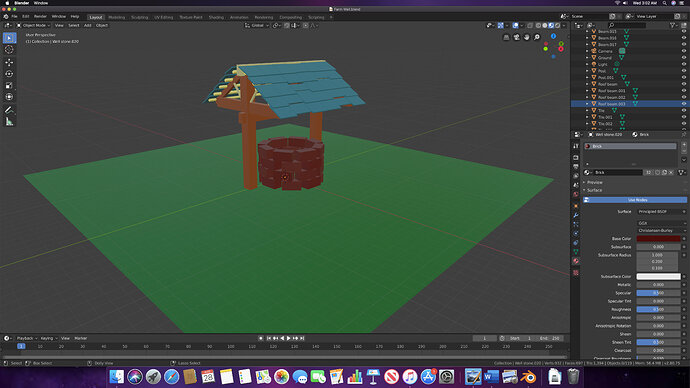Expand the Ground tree item in outliner
The height and width of the screenshot is (388, 690).
(587, 58)
